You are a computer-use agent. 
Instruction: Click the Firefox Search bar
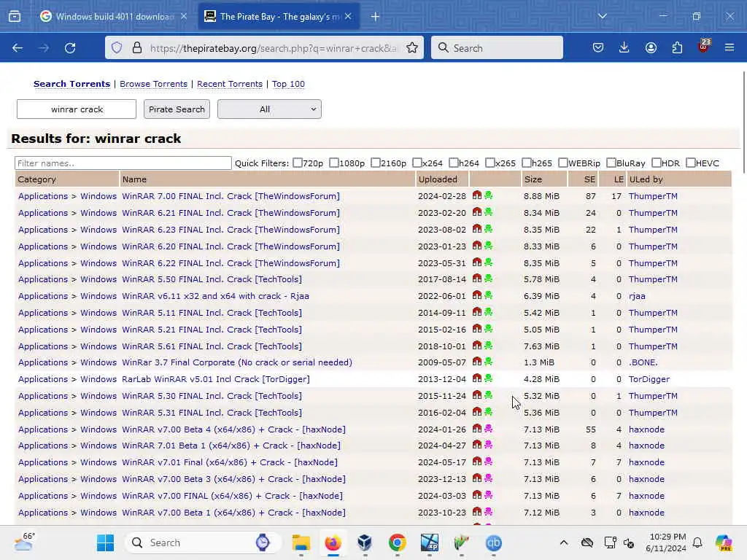pos(497,47)
